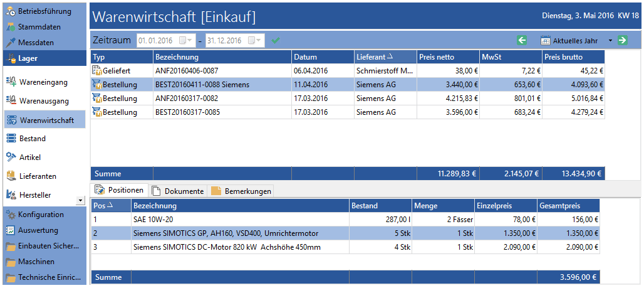Viewport: 644px width, 288px height.
Task: Click the 2 Fässer quantity cell
Action: coord(443,220)
